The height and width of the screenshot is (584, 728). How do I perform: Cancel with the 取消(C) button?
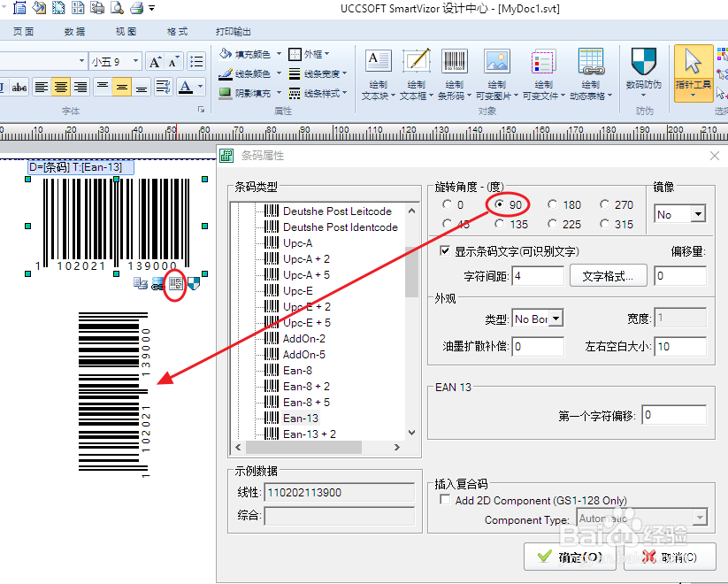[670, 557]
